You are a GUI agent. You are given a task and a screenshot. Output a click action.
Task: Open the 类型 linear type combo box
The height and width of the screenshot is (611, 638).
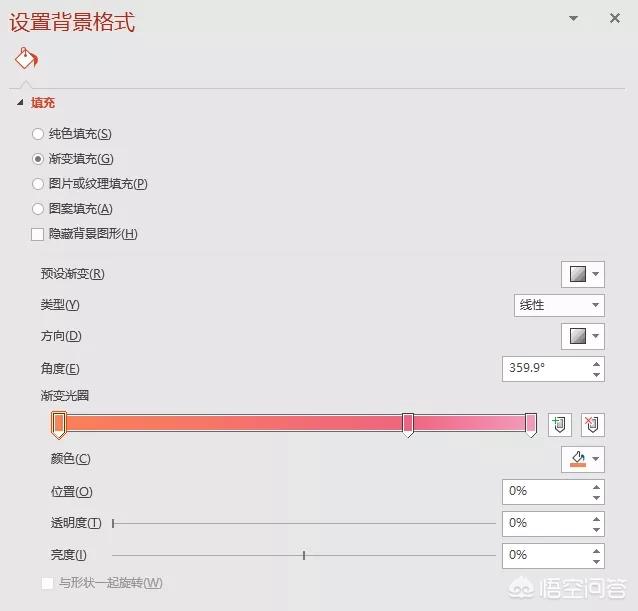pos(559,305)
